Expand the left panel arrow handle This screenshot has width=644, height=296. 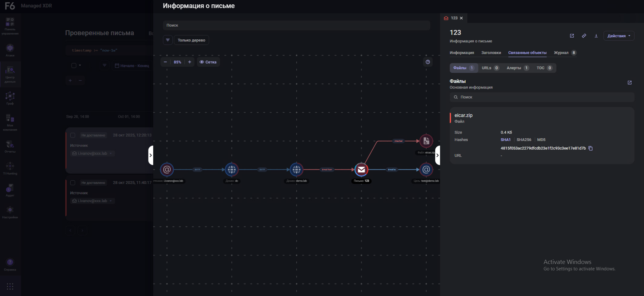coord(151,155)
